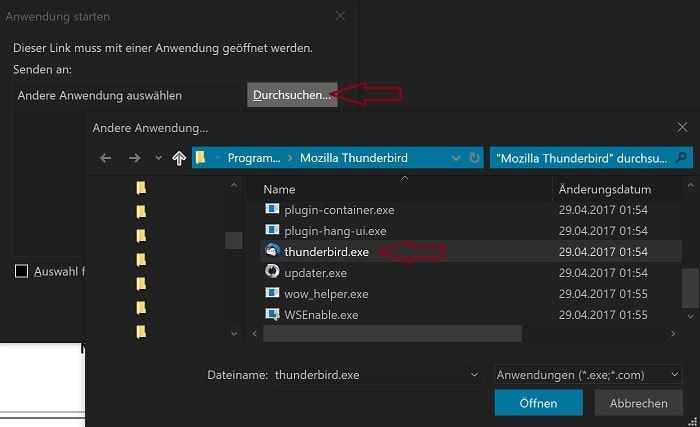Go back with the left arrow
The image size is (700, 427).
(x=106, y=158)
